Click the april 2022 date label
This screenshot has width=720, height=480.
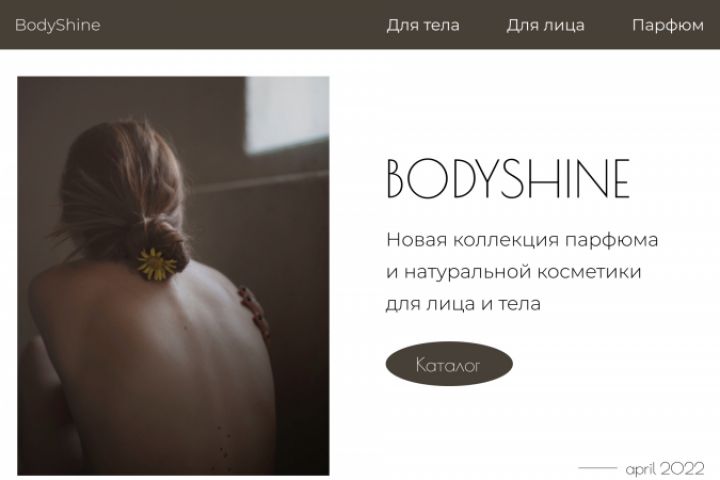(665, 469)
